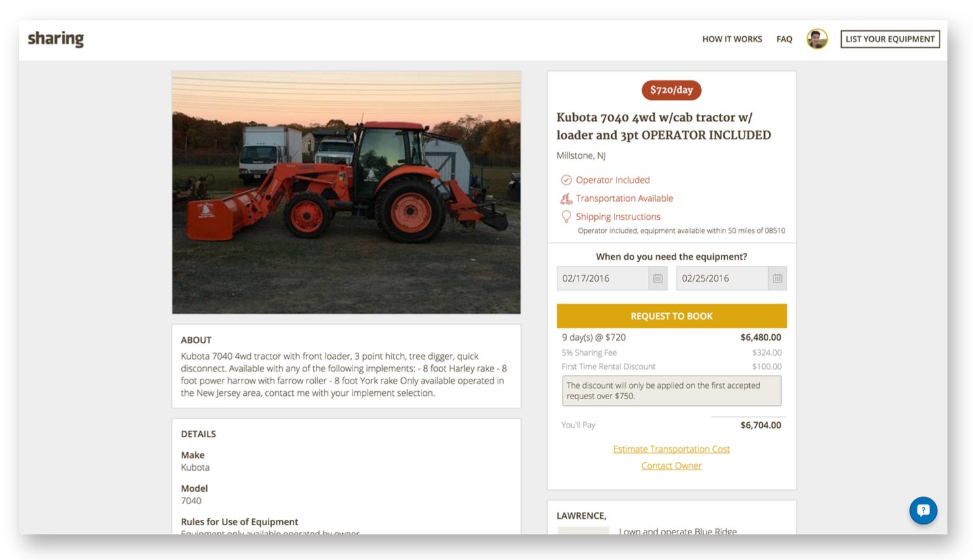
Task: Open the Estimate Transportation Cost link
Action: [672, 449]
